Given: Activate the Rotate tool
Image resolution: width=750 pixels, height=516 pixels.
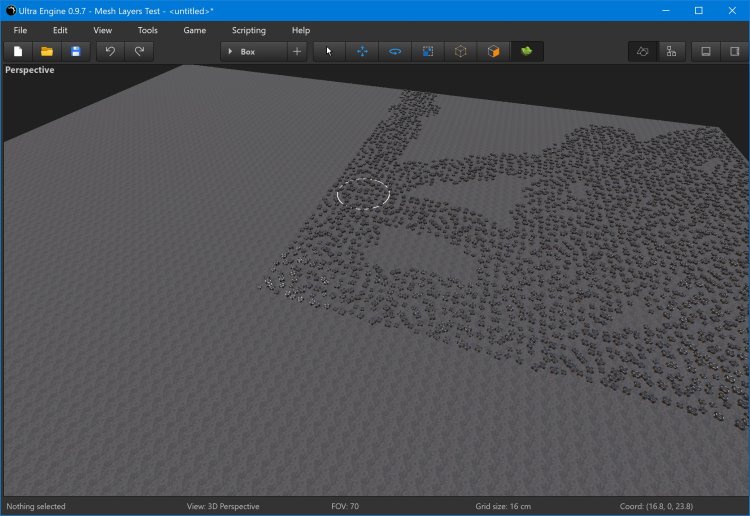Looking at the screenshot, I should [x=395, y=51].
